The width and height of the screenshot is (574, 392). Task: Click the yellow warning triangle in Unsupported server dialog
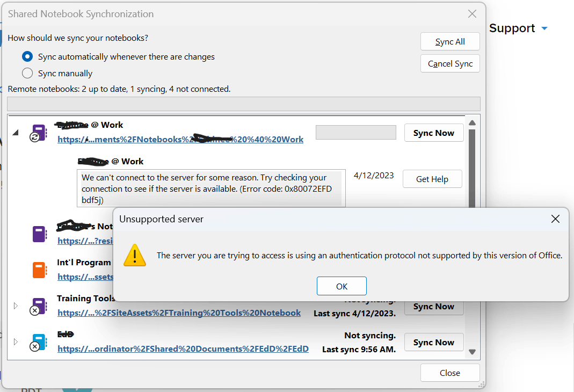(x=135, y=255)
